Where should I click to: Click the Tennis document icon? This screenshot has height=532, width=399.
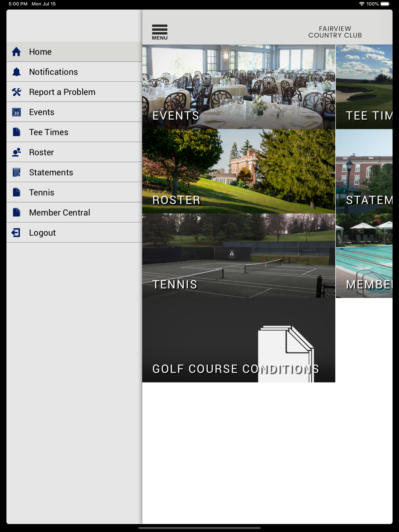(x=16, y=192)
